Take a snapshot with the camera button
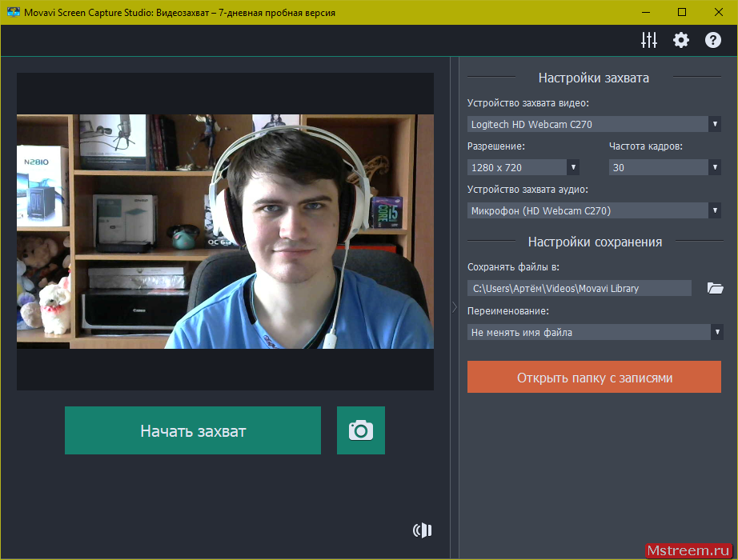The image size is (738, 560). [x=361, y=430]
